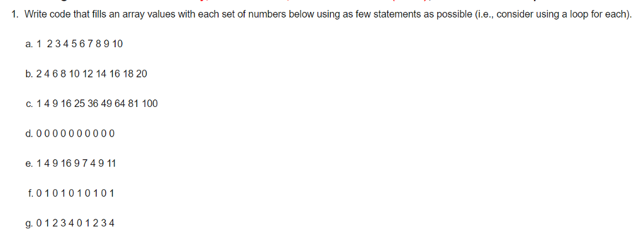Click the number 20 in line b
Viewport: 644px width, 234px height.
[142, 74]
